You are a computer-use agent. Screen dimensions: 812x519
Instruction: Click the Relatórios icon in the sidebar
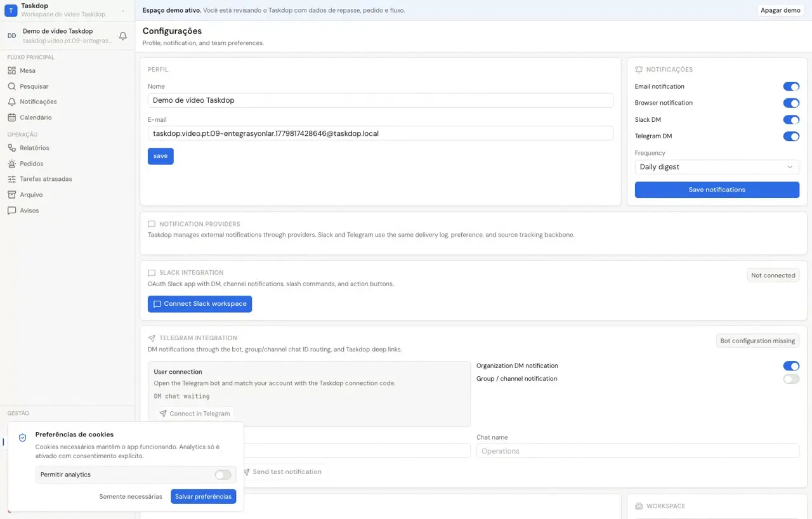click(x=11, y=148)
